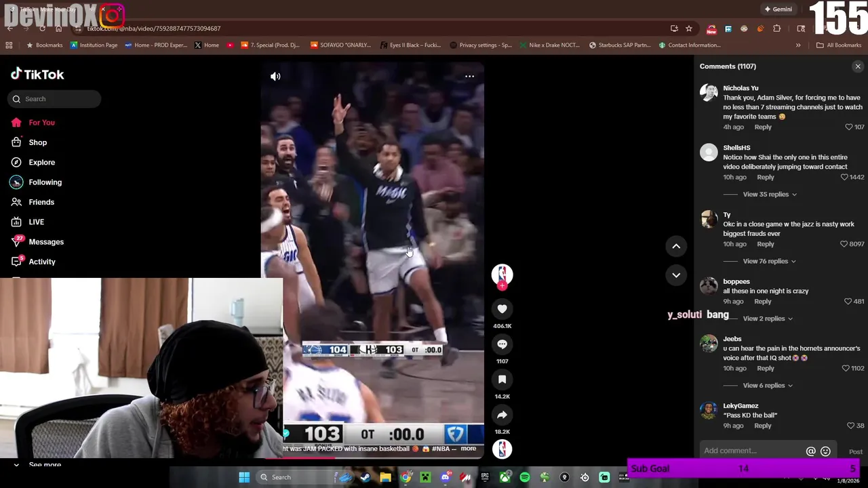Expand 35 replies under ShellsHS comment
Screen dimensions: 868x488
pos(770,195)
